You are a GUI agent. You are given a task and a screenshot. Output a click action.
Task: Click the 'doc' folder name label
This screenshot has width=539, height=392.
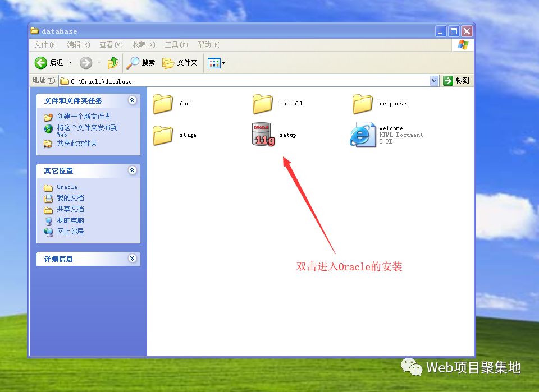point(185,103)
